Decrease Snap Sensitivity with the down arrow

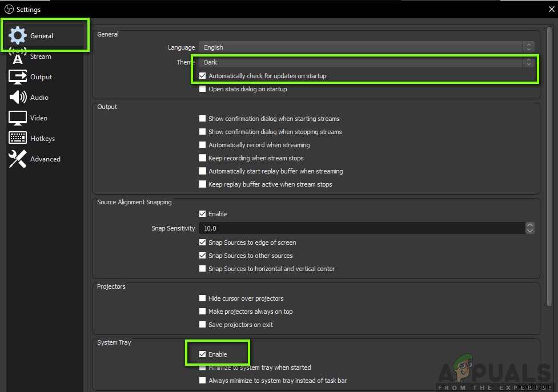point(529,231)
